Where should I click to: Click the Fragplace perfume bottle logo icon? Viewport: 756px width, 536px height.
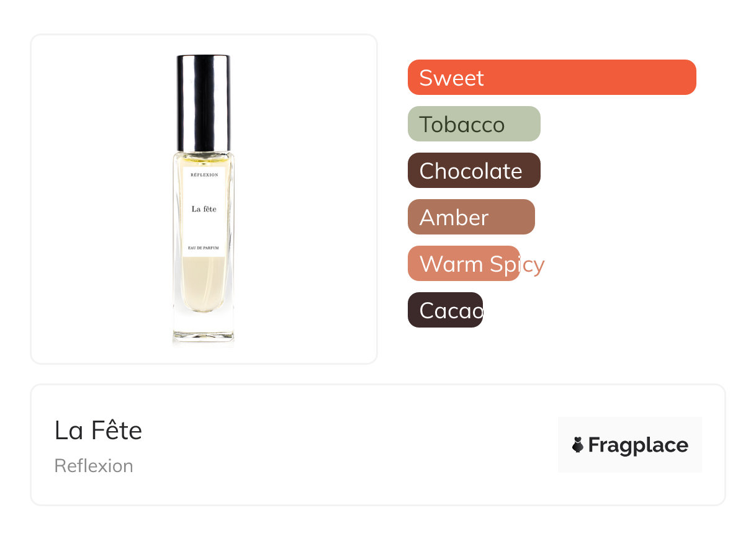click(x=578, y=445)
